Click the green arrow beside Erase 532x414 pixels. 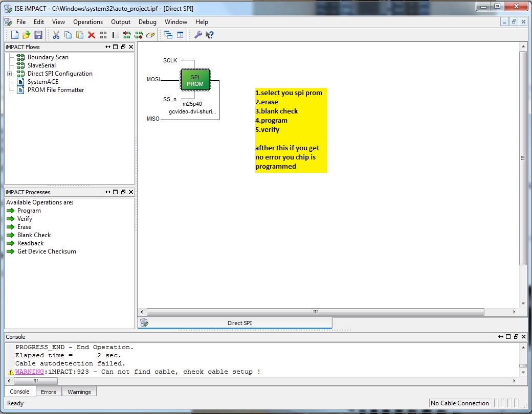click(x=11, y=227)
